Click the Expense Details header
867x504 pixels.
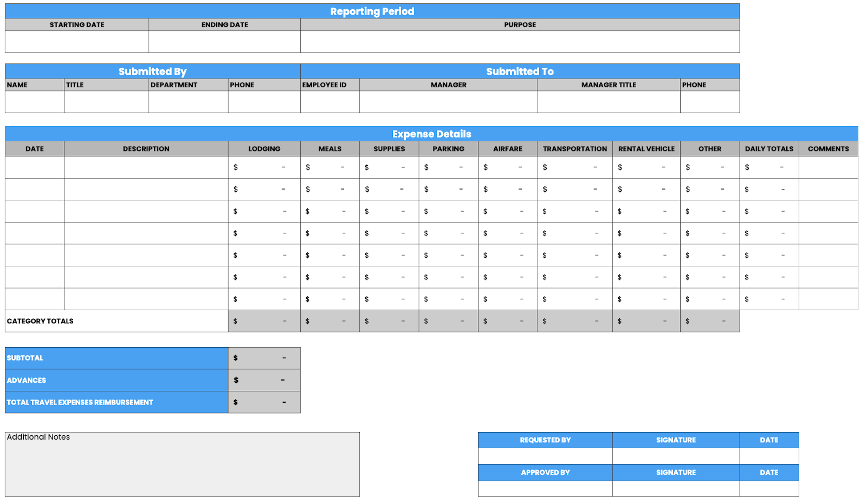coord(432,134)
